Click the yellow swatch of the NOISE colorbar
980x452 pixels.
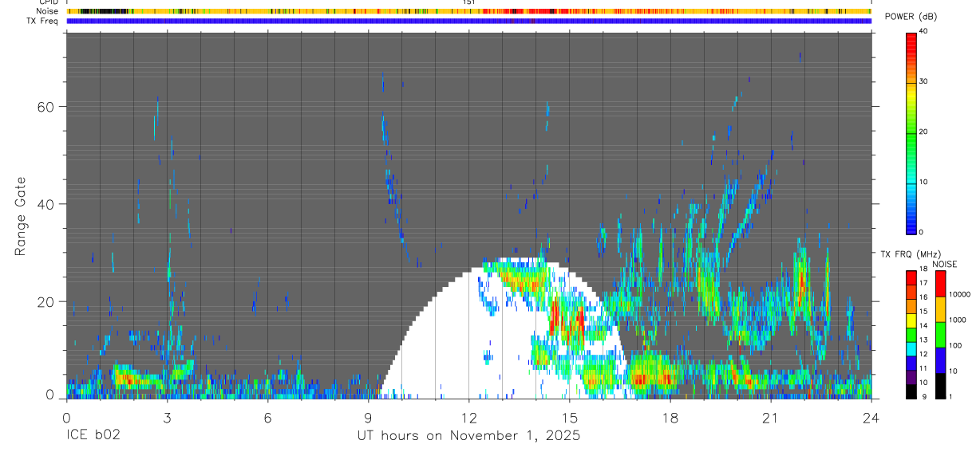[941, 309]
